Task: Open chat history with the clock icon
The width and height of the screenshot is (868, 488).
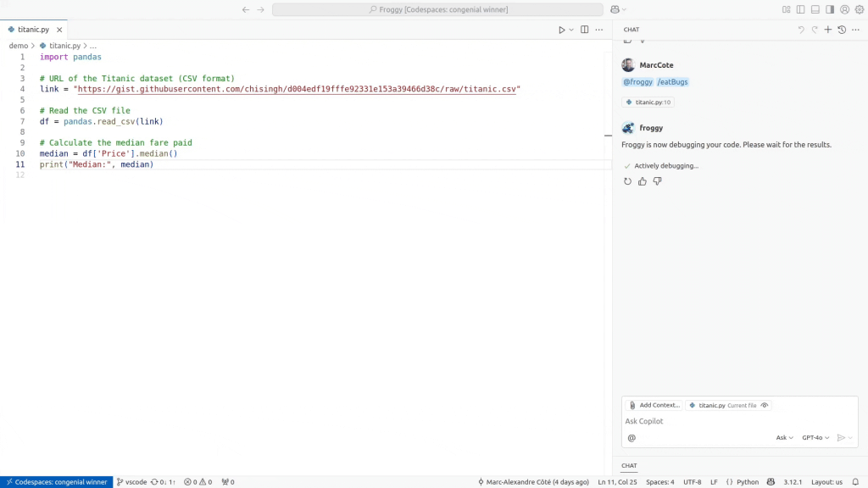Action: [842, 30]
